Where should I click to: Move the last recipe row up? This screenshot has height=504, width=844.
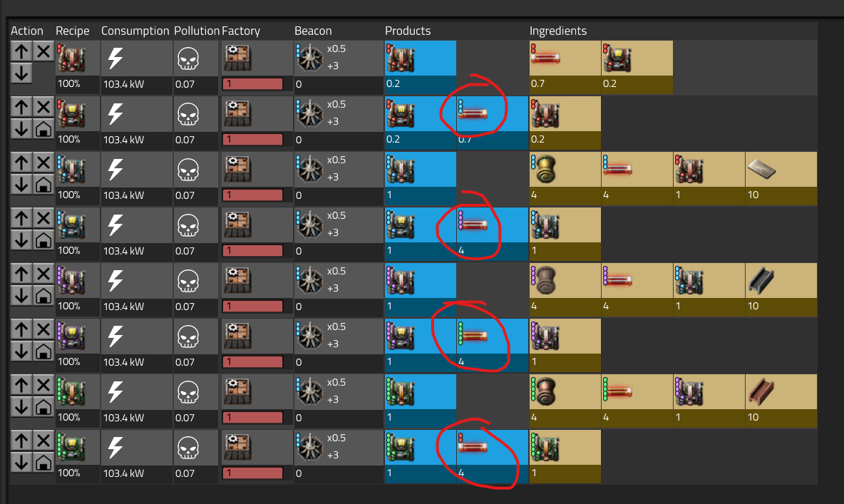tap(21, 441)
